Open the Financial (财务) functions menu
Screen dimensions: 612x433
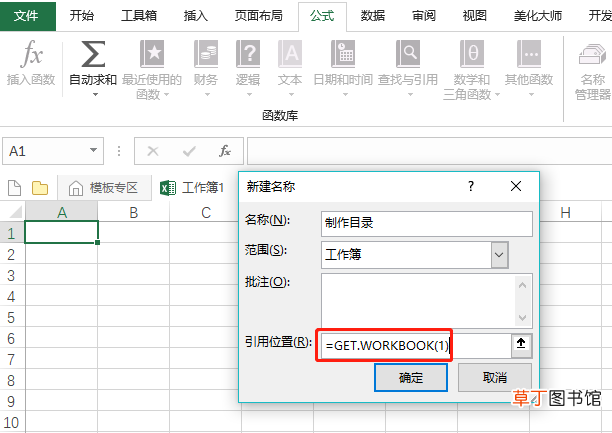pyautogui.click(x=206, y=68)
